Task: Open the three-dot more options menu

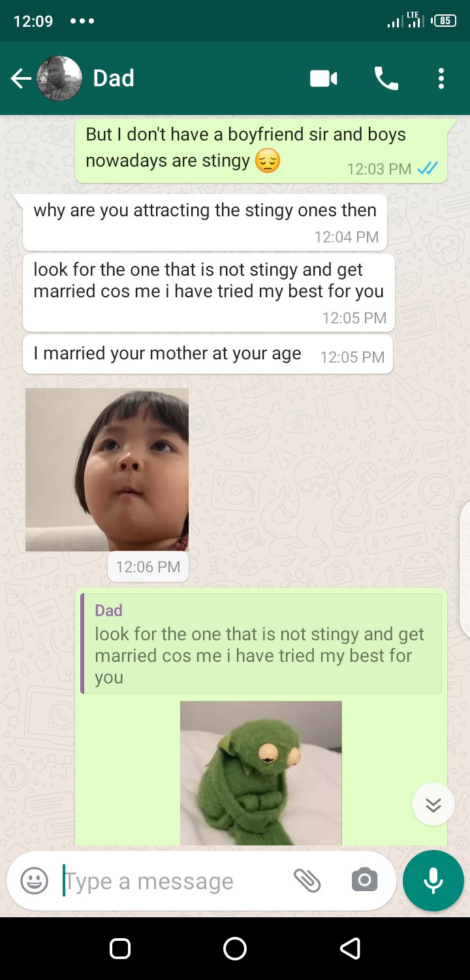Action: (x=441, y=79)
